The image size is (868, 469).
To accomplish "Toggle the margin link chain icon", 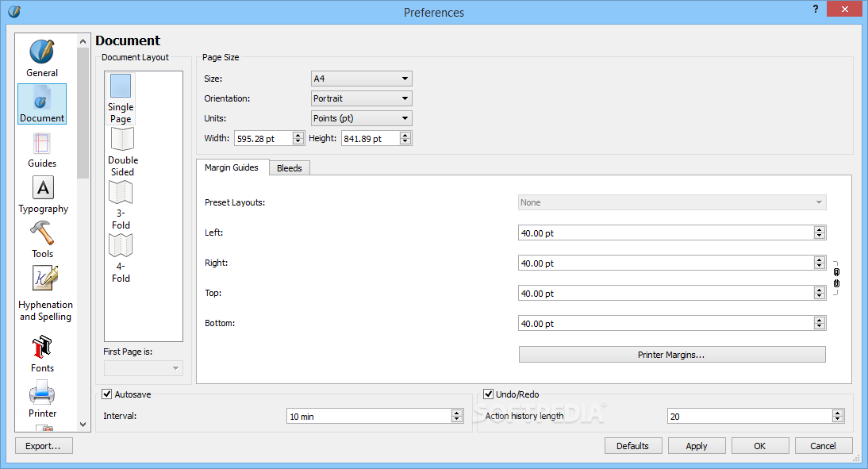I will [836, 278].
